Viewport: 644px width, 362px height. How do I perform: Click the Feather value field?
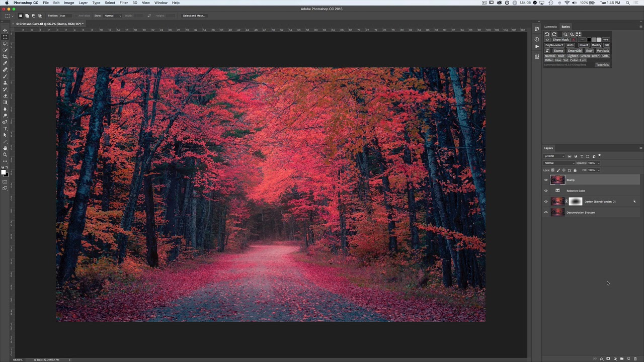click(x=66, y=16)
